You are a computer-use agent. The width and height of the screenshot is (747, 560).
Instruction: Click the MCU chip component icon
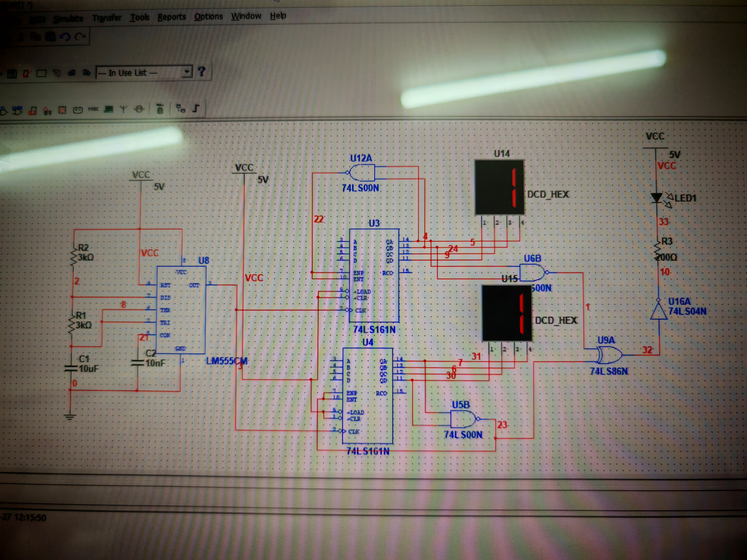click(x=160, y=109)
